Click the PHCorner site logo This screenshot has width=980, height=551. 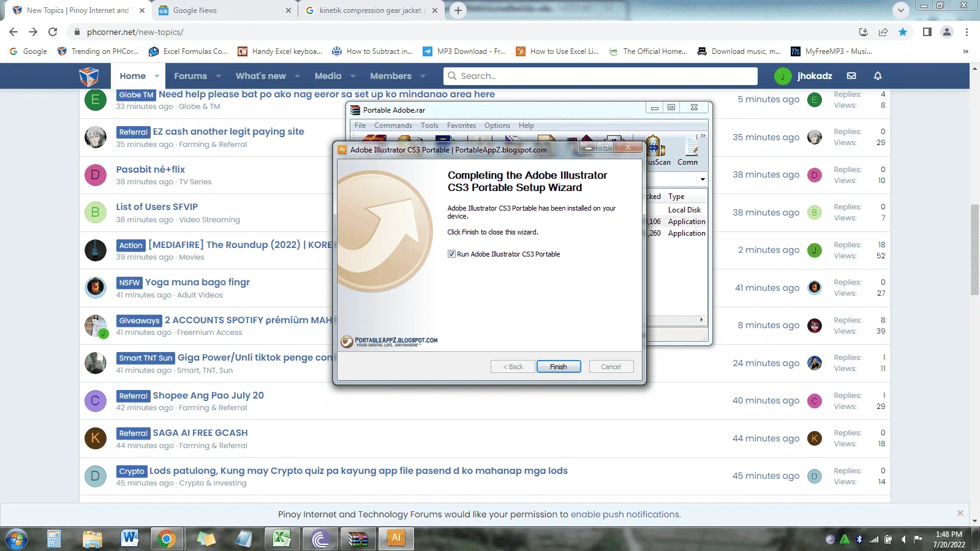click(89, 76)
